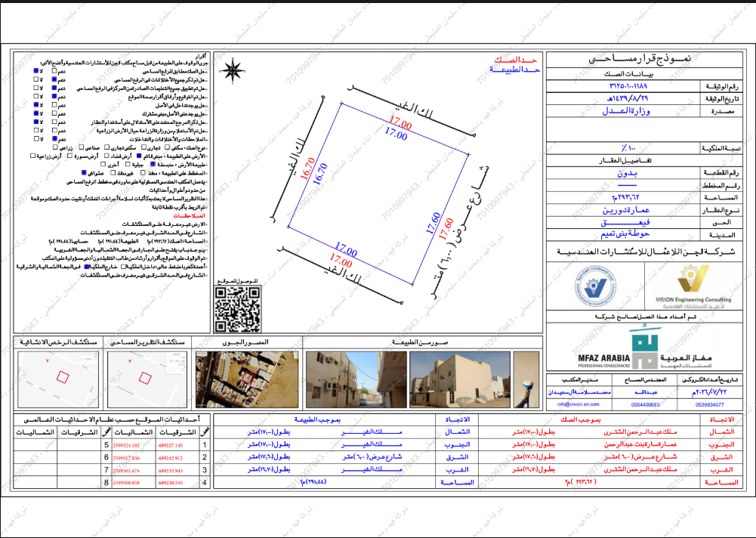The width and height of the screenshot is (756, 538).
Task: Click the MFAZ ARABIA teal building logo
Action: [x=644, y=349]
